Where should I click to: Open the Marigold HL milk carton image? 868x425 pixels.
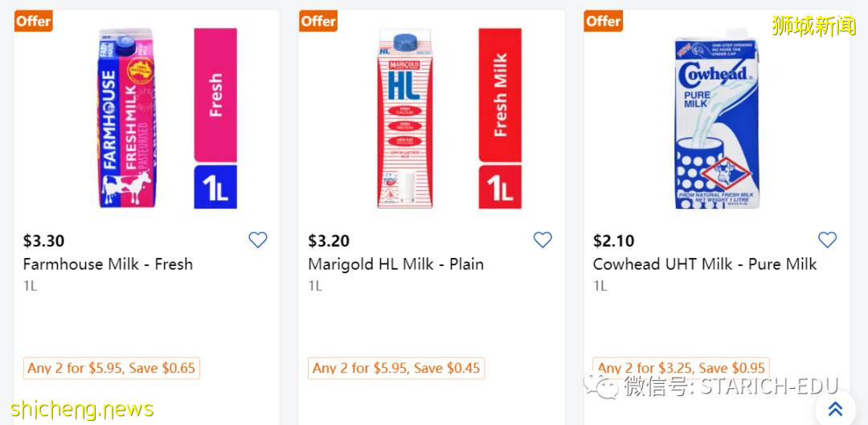point(411,118)
